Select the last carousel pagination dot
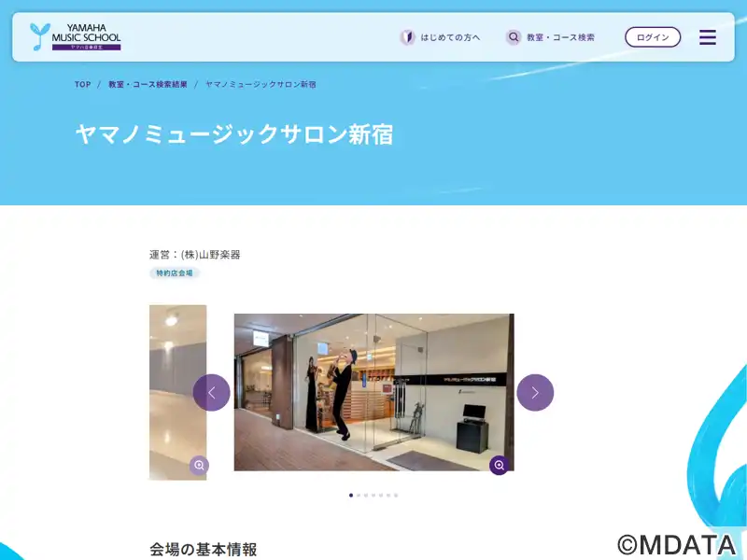The image size is (747, 560). pos(396,496)
